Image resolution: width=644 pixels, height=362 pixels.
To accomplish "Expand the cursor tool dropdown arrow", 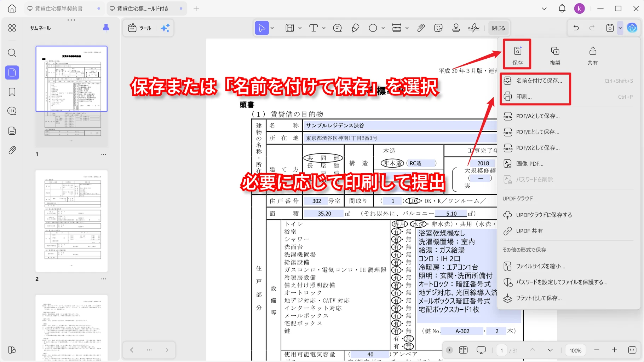I will 272,28.
